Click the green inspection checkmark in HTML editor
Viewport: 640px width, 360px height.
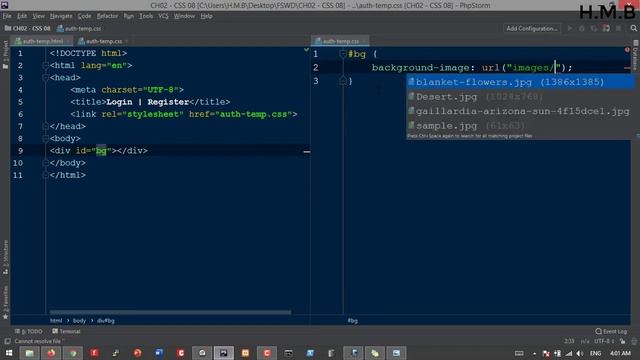coord(306,50)
